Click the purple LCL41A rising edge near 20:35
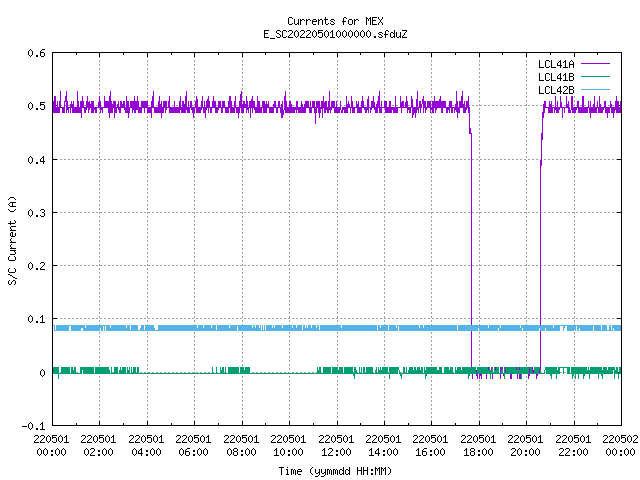 [x=540, y=245]
